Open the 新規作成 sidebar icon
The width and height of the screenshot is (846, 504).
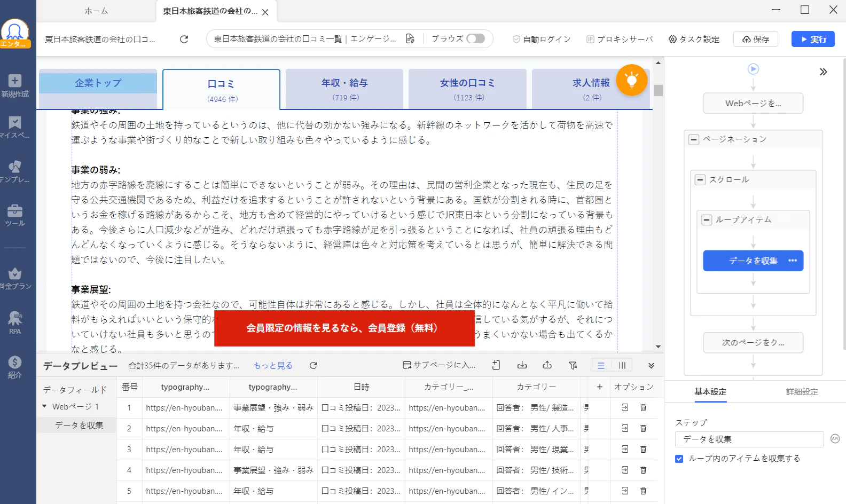point(15,85)
